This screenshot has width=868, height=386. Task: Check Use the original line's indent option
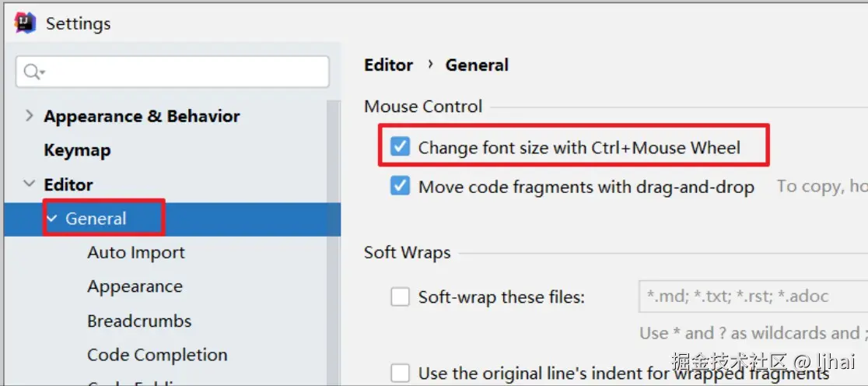[x=400, y=373]
